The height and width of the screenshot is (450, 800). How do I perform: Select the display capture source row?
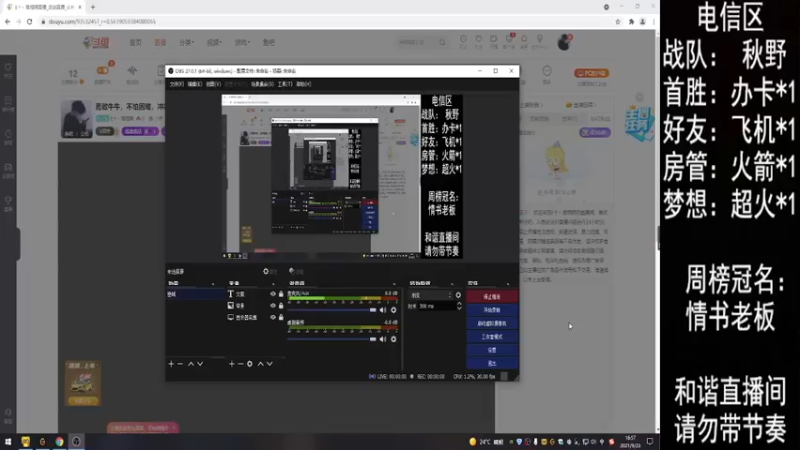coord(255,317)
